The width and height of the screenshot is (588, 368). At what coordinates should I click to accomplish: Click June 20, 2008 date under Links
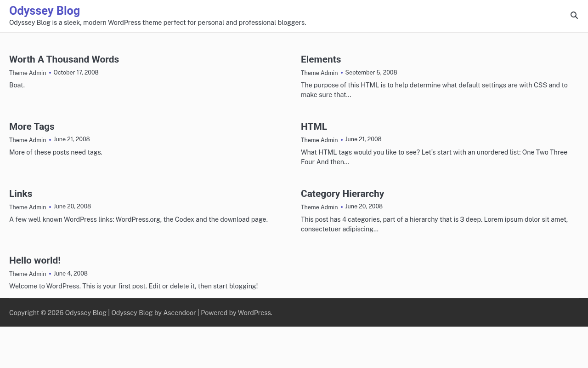pos(72,207)
